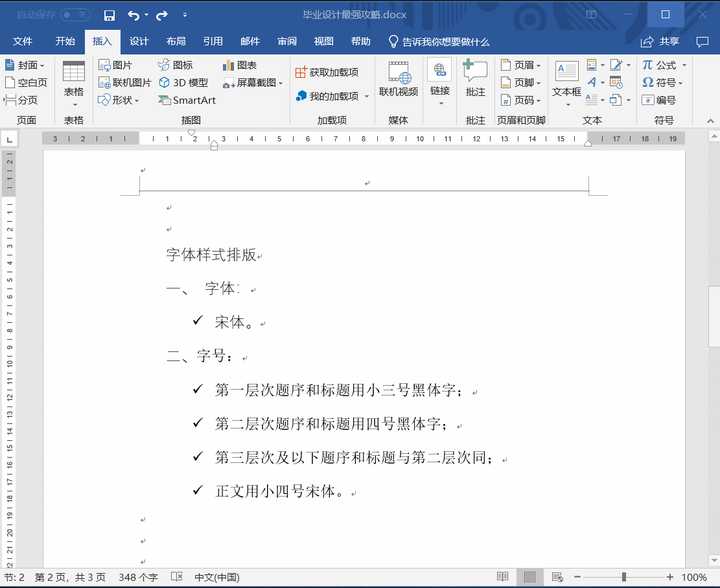The image size is (720, 588).
Task: Click the 中文(中国) language indicator
Action: click(217, 577)
